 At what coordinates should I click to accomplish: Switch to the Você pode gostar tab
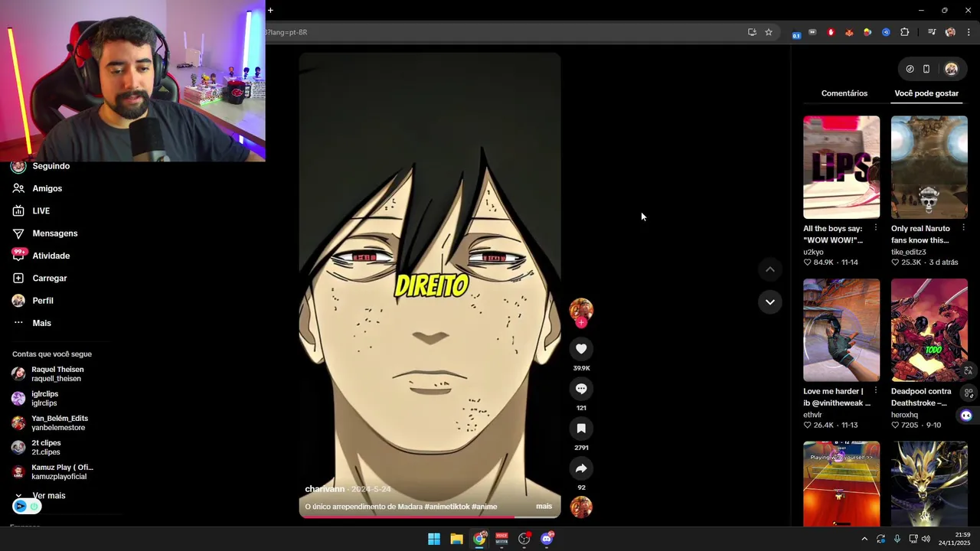click(x=926, y=93)
